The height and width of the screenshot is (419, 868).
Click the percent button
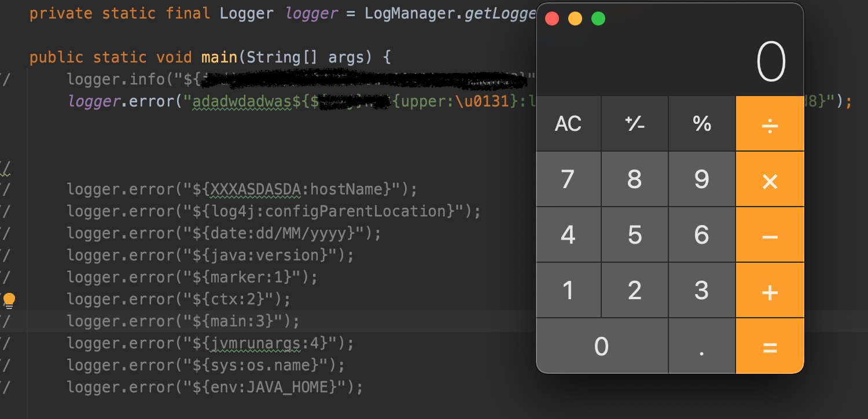pyautogui.click(x=702, y=123)
